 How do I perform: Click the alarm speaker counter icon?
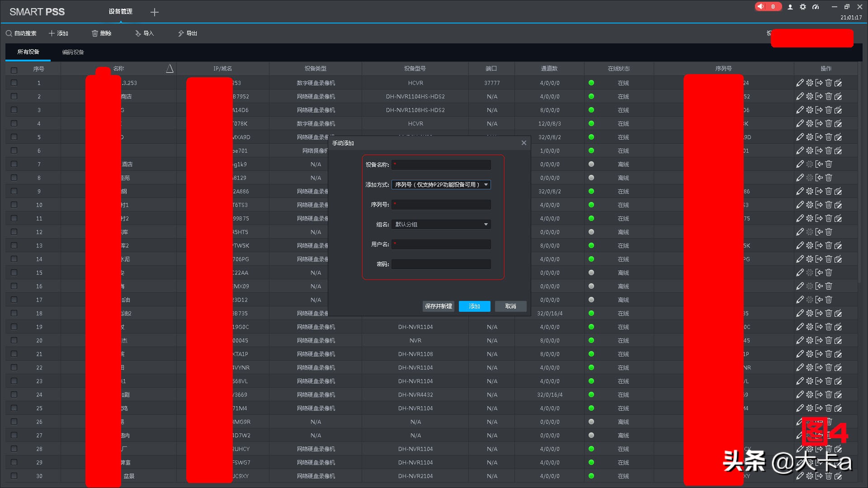(x=768, y=7)
